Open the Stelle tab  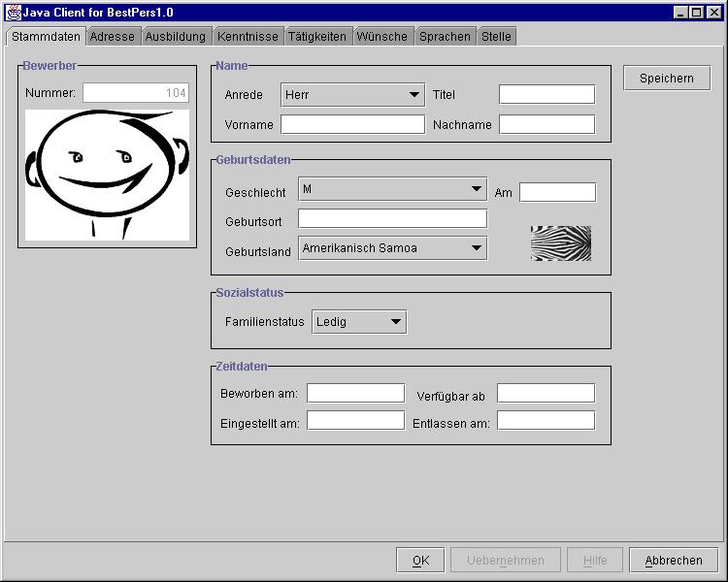[x=496, y=37]
